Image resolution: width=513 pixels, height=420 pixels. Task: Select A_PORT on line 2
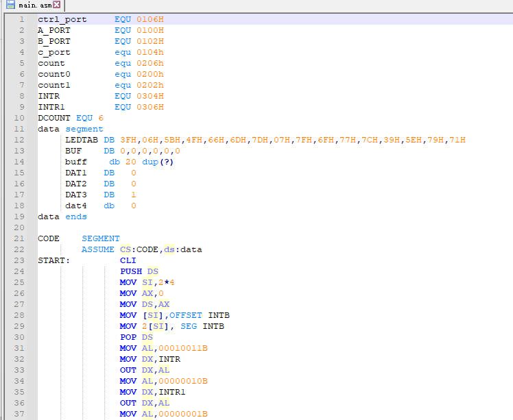54,30
